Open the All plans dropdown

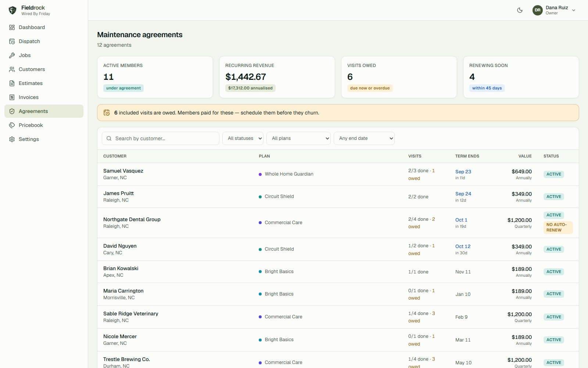(x=298, y=138)
